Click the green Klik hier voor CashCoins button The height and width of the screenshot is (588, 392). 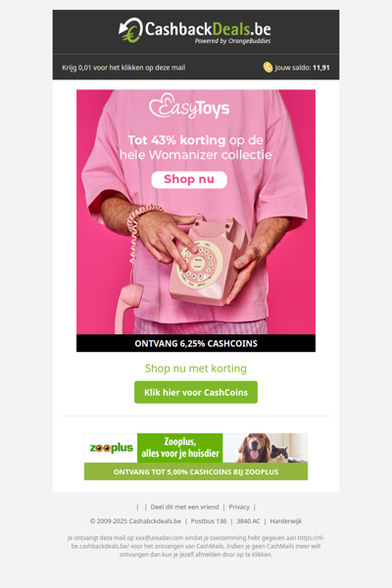pyautogui.click(x=196, y=392)
